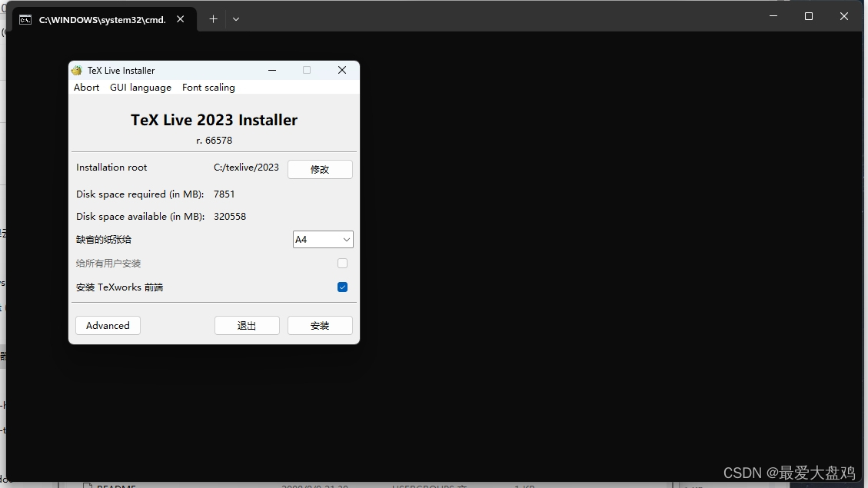Viewport: 868px width, 488px height.
Task: Click the revision text r. 66578
Action: click(215, 141)
